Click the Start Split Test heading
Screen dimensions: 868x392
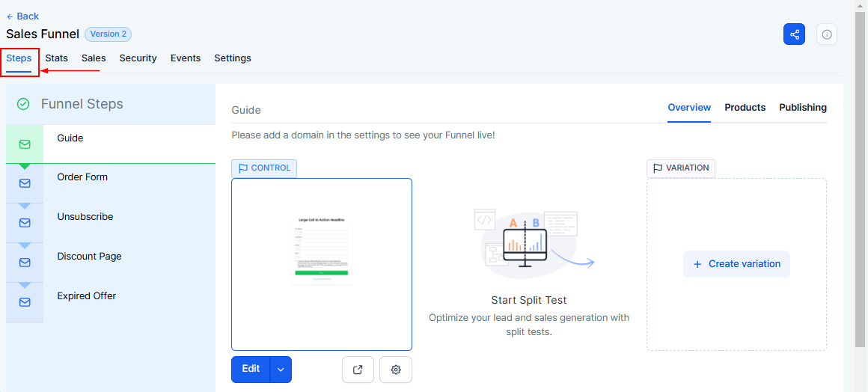[x=529, y=300]
